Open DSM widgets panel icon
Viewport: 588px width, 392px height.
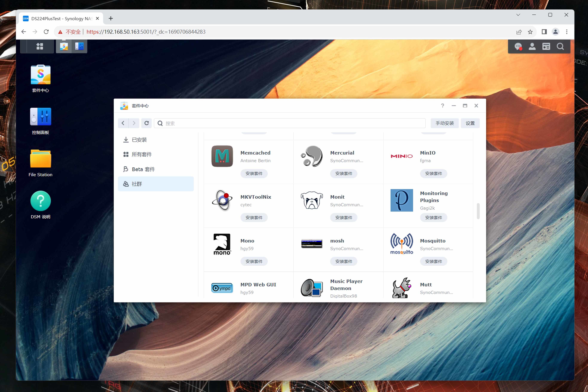click(x=546, y=46)
